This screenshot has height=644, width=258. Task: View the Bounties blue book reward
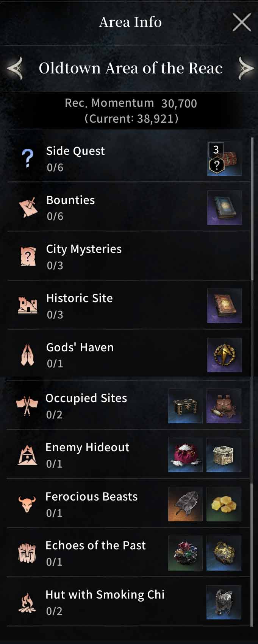click(224, 207)
